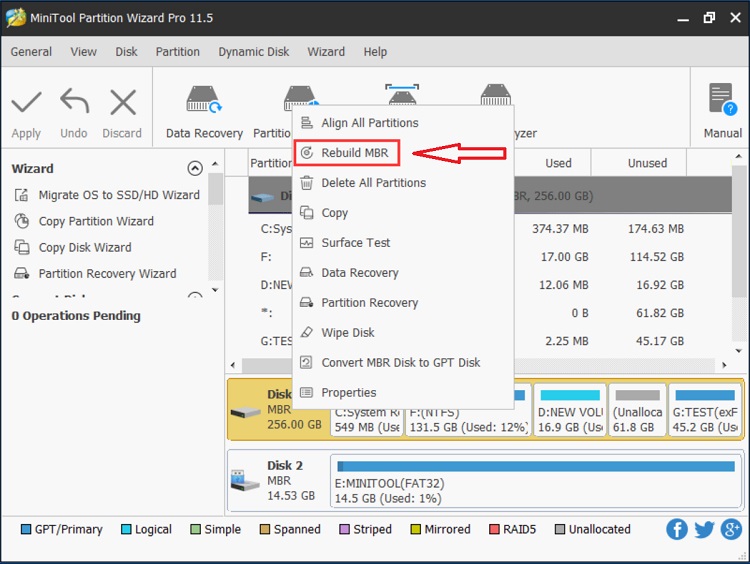Image resolution: width=750 pixels, height=564 pixels.
Task: Click the trash icon for Delete All Partitions
Action: (307, 183)
